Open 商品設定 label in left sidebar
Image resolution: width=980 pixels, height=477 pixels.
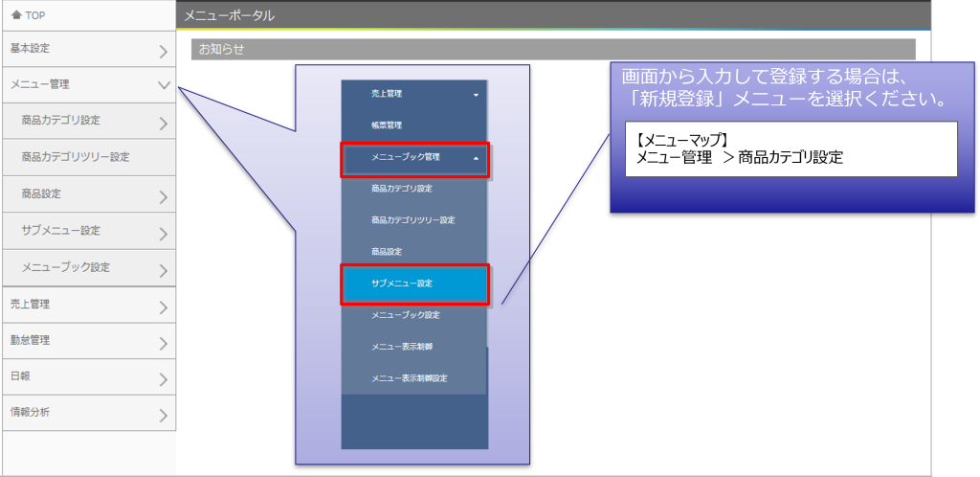pyautogui.click(x=40, y=193)
